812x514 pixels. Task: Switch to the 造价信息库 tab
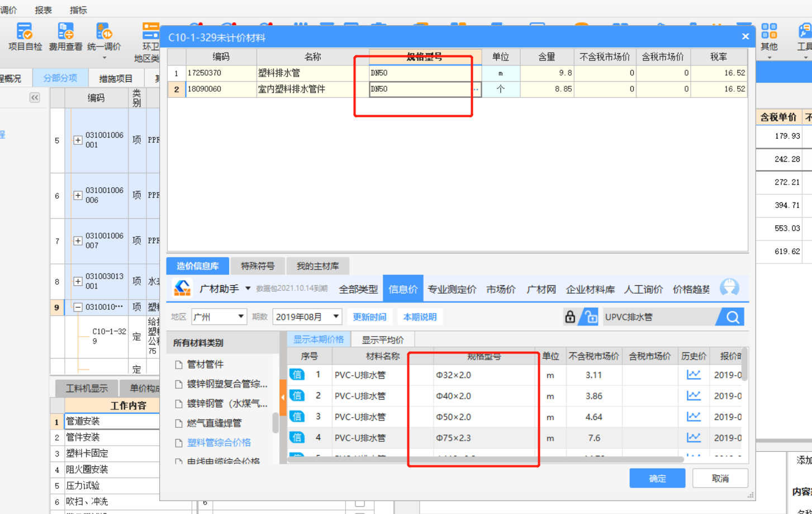pyautogui.click(x=198, y=266)
